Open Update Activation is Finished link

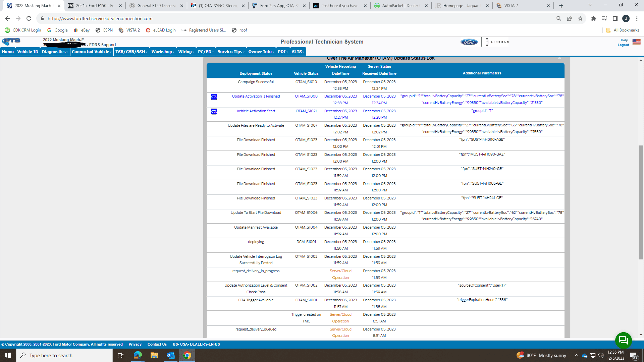pos(256,97)
